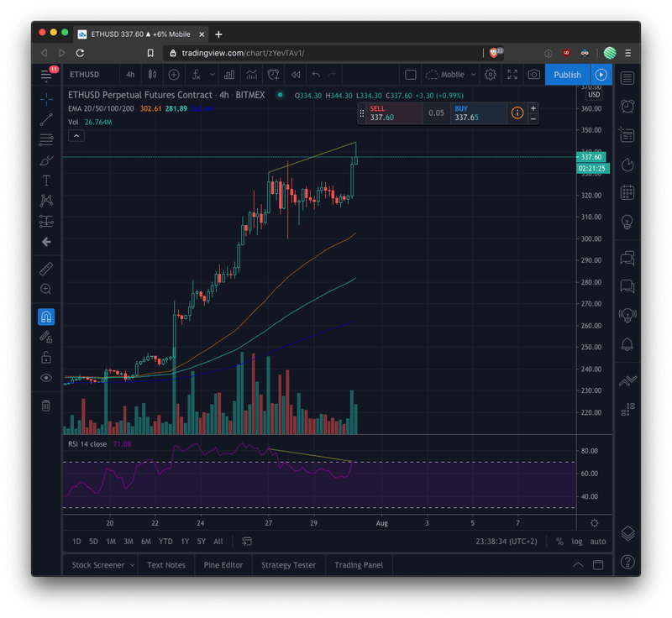Select the All date range
This screenshot has height=618, width=672.
(x=218, y=542)
